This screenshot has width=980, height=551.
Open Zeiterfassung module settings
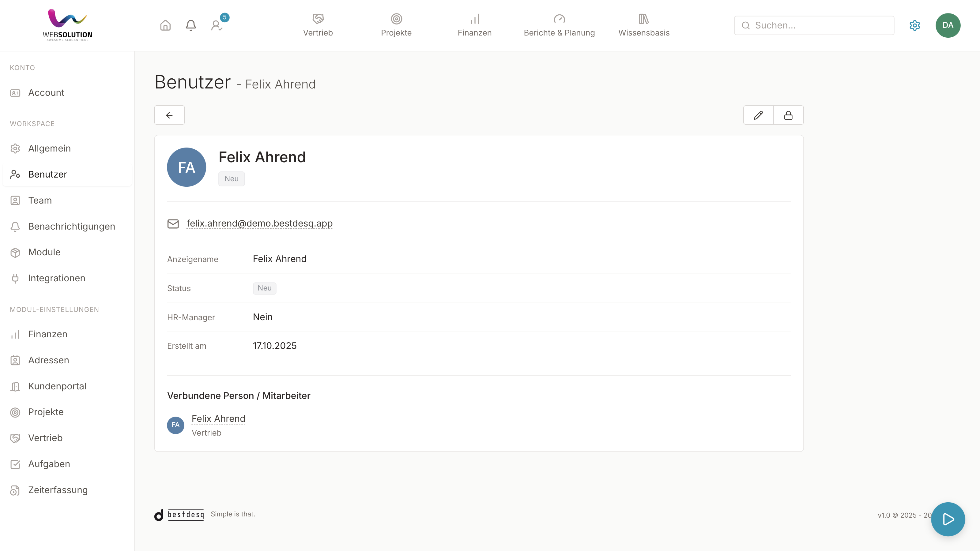coord(67,490)
